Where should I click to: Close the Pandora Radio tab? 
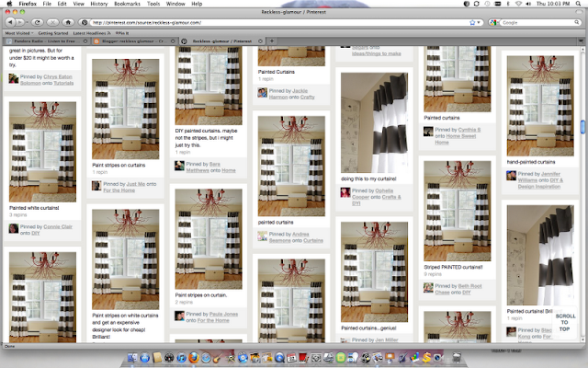point(85,40)
